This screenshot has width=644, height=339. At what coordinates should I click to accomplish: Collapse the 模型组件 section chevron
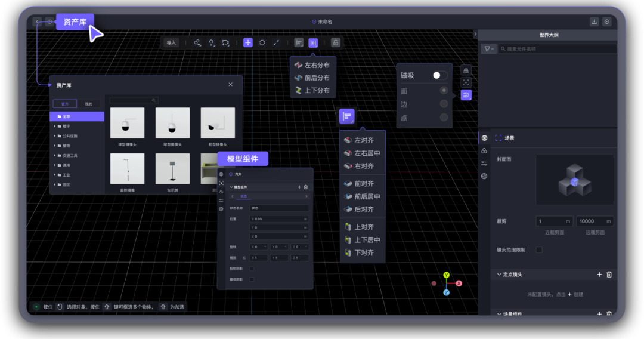coord(231,187)
